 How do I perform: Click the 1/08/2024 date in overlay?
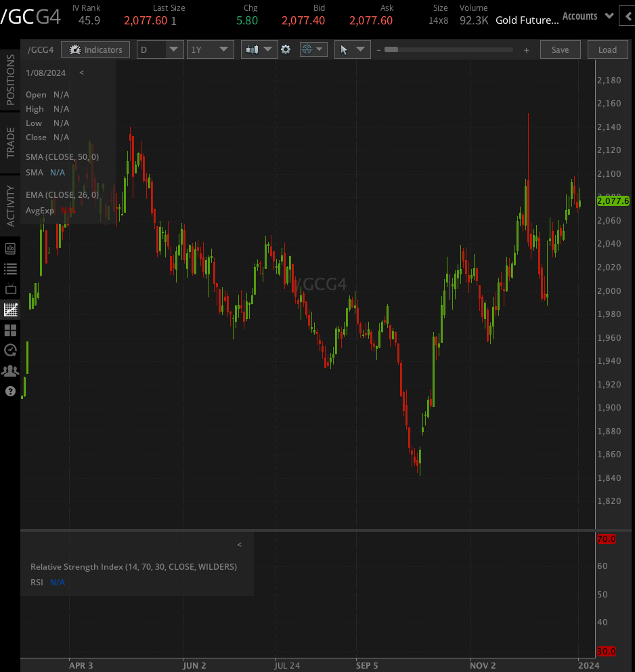click(46, 73)
